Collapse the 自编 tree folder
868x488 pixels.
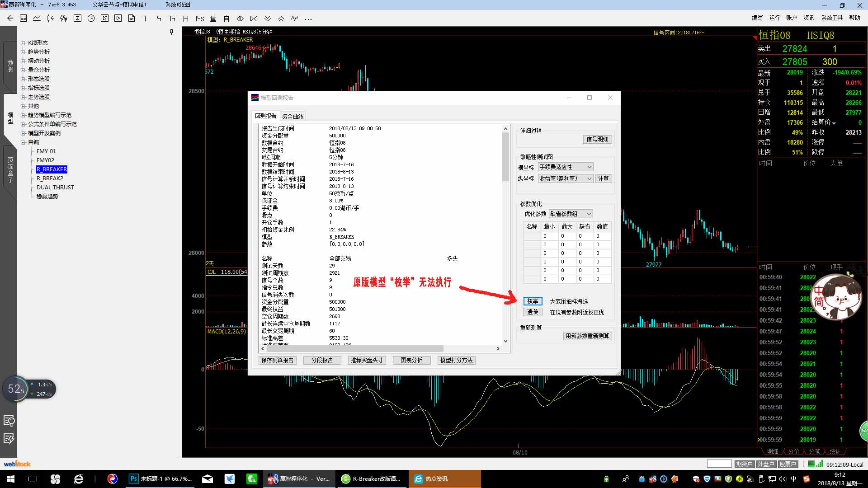coord(23,142)
